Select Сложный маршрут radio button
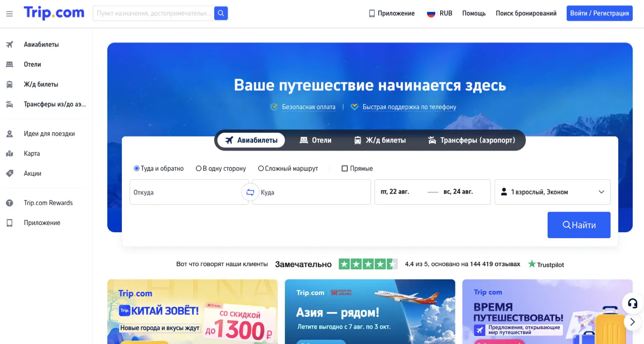This screenshot has height=344, width=644. [261, 168]
